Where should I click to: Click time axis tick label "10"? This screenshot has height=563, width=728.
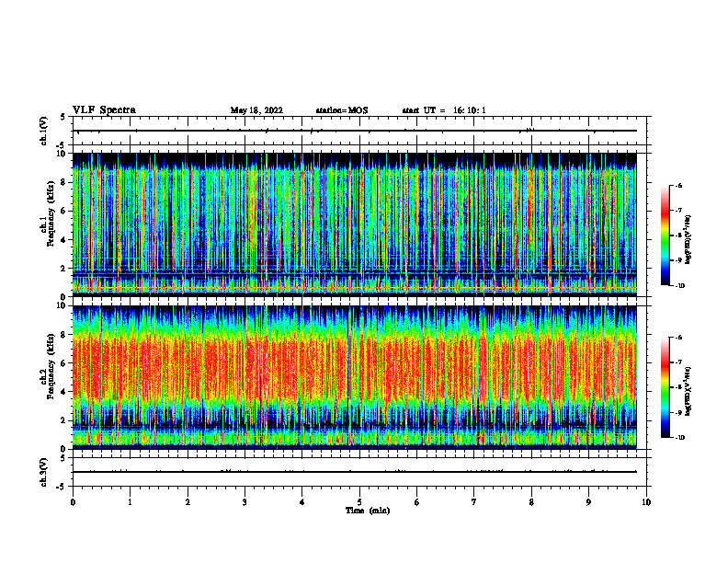pos(646,502)
